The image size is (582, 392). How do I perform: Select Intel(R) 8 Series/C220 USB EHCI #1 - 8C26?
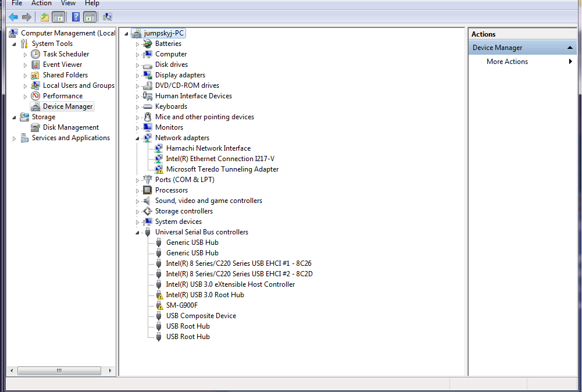coord(238,263)
